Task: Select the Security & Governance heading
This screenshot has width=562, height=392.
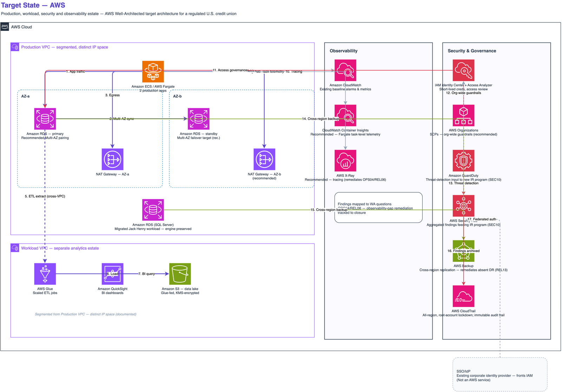Action: click(472, 51)
